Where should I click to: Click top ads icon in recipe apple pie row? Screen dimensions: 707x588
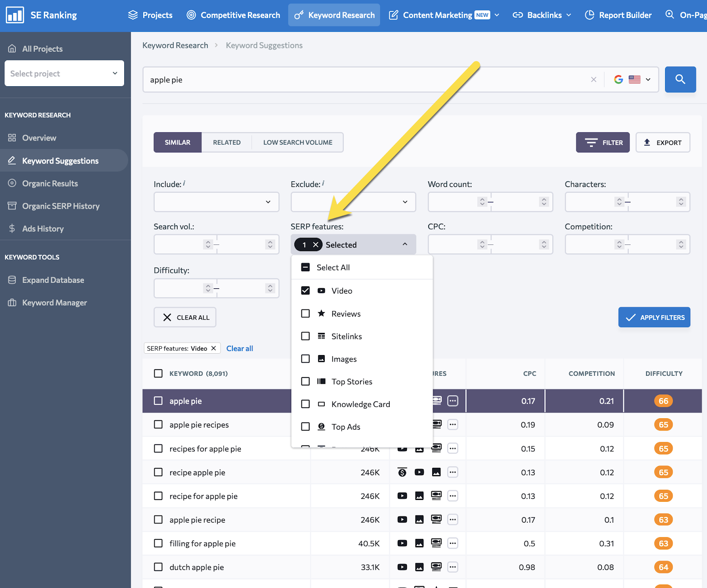coord(402,472)
